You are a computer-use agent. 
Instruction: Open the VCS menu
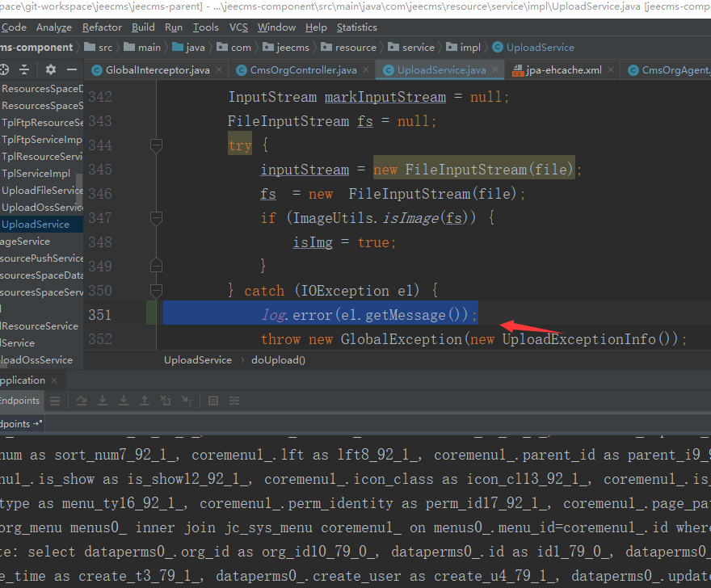point(238,27)
